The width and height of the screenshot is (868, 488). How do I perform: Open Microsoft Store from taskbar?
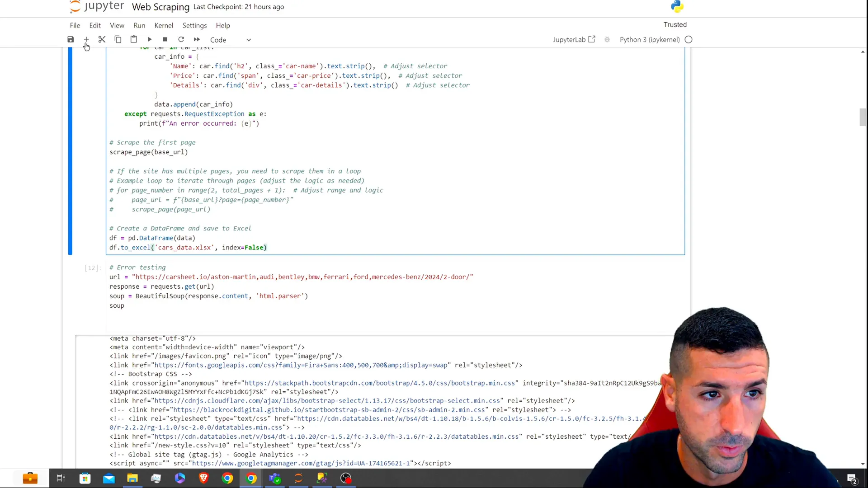tap(85, 478)
